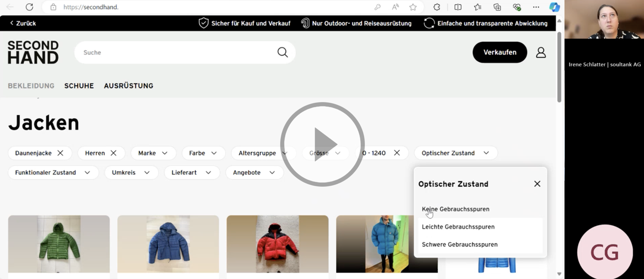Select Keine Gebrauchsspuren option
The image size is (644, 279).
pos(480,209)
